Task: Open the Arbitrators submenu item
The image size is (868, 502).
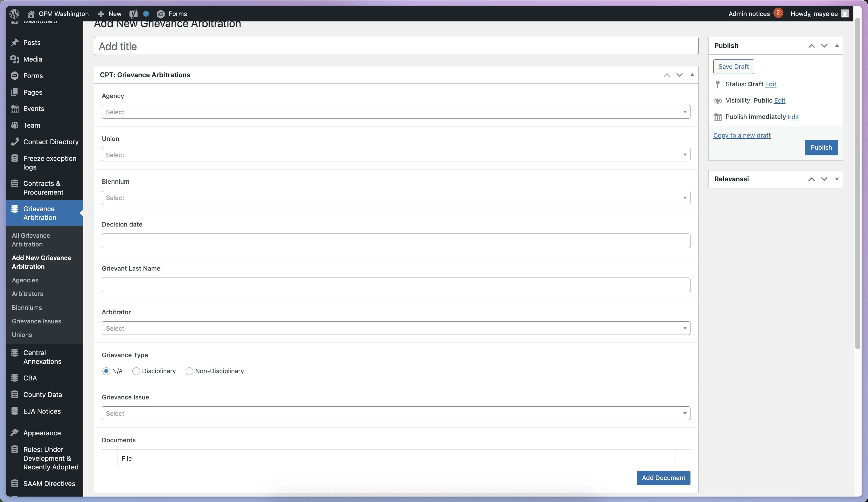Action: point(27,294)
